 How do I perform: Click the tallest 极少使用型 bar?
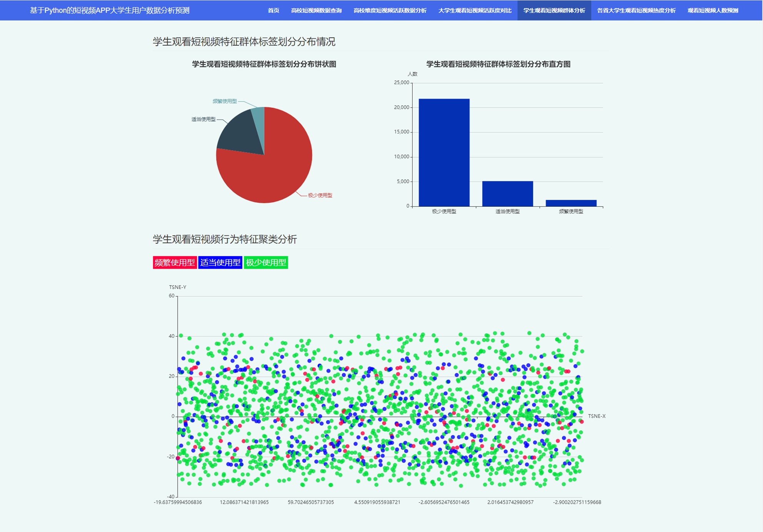pos(444,153)
